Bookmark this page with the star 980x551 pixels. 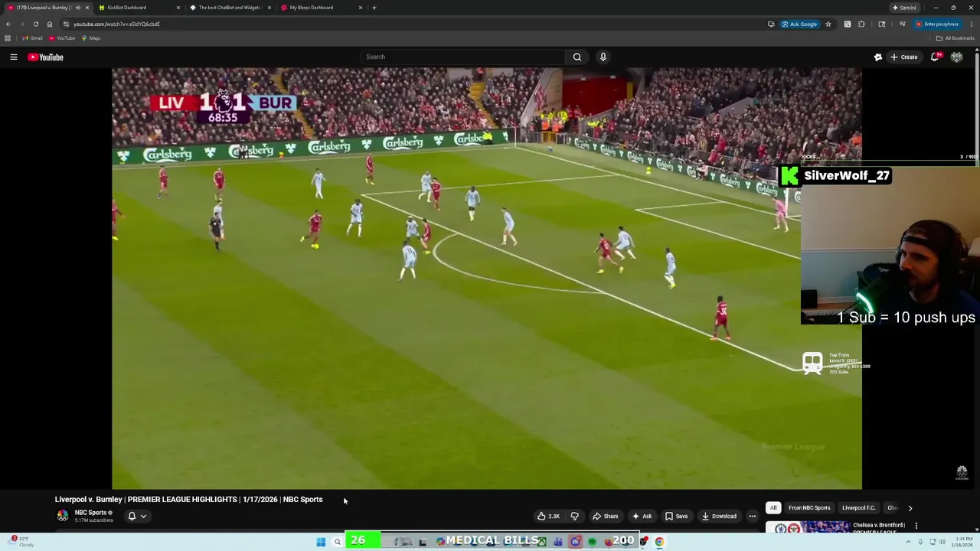coord(828,24)
